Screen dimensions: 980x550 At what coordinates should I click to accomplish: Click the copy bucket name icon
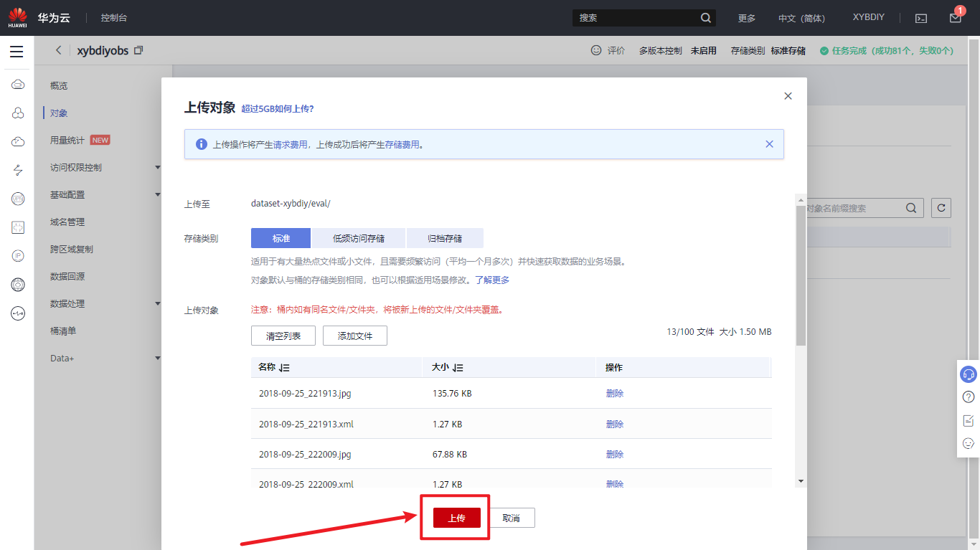click(x=138, y=50)
